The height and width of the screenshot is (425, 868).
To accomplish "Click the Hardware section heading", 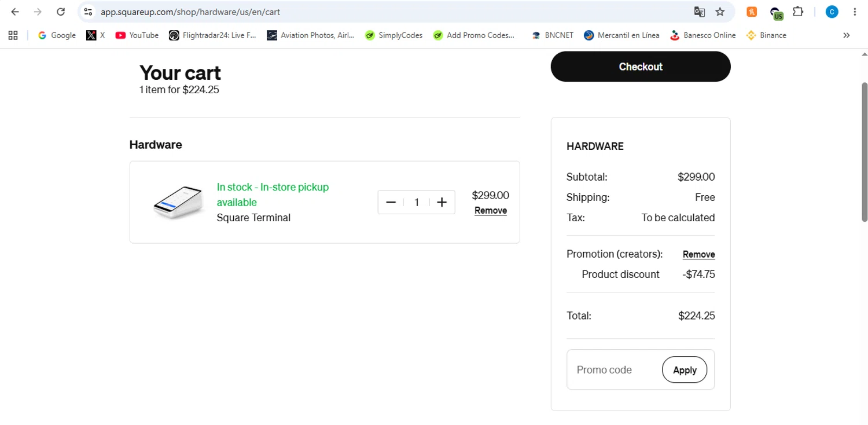I will [156, 145].
